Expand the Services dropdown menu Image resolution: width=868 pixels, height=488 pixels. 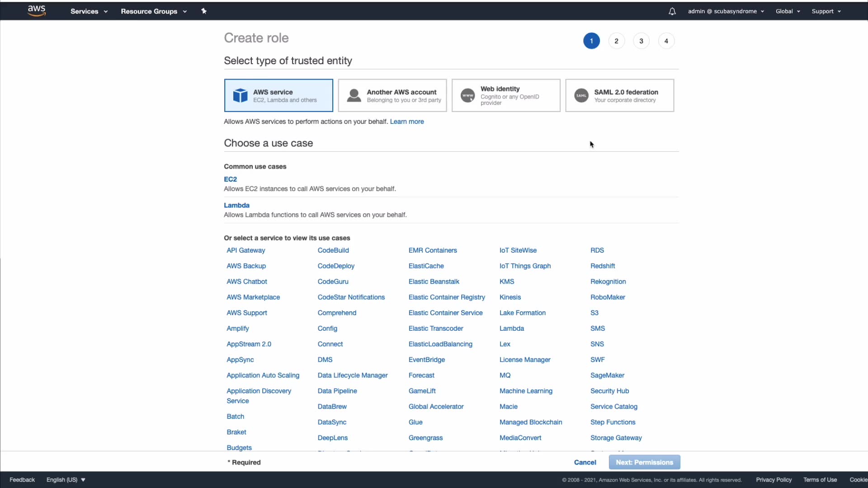pos(89,11)
